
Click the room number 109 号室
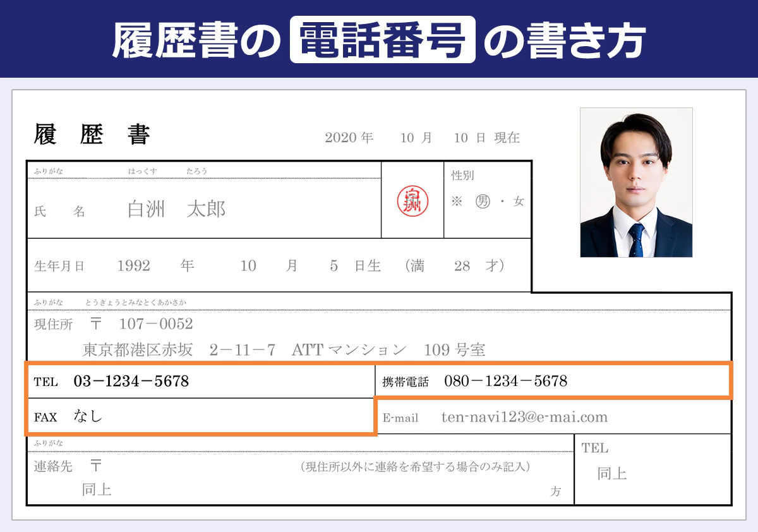coord(454,349)
